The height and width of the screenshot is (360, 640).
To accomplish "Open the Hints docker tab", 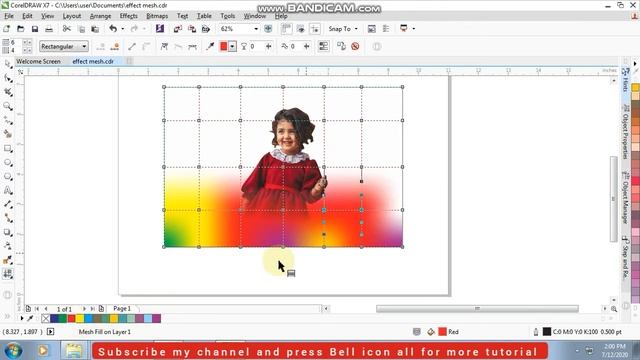I will 625,80.
